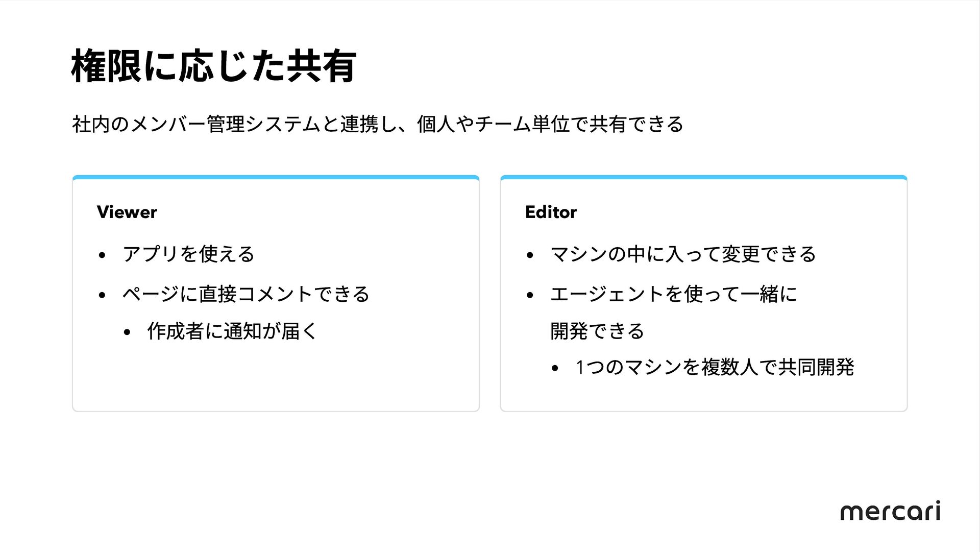Click the bullet dot before マシンの中に入って
The width and height of the screenshot is (980, 552).
tap(530, 255)
